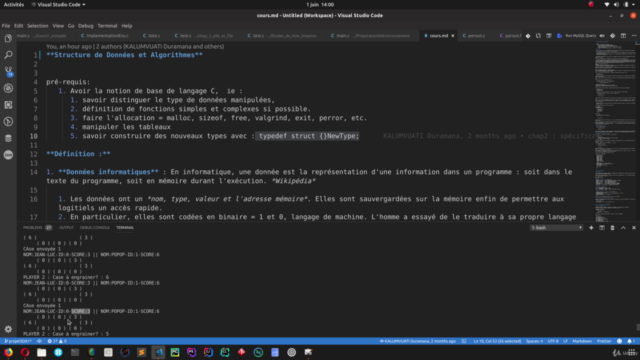This screenshot has width=640, height=360.
Task: Click the terminal panel scrollbar thumb
Action: (x=638, y=327)
